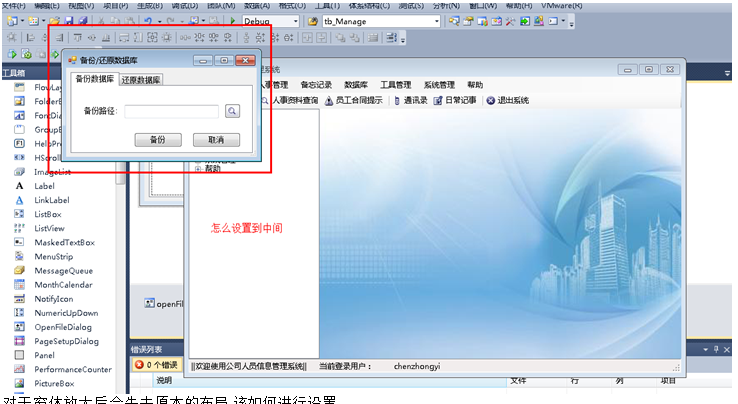Select MaskedTextBox in the toolbox
Screen dimensions: 738x404
click(64, 242)
